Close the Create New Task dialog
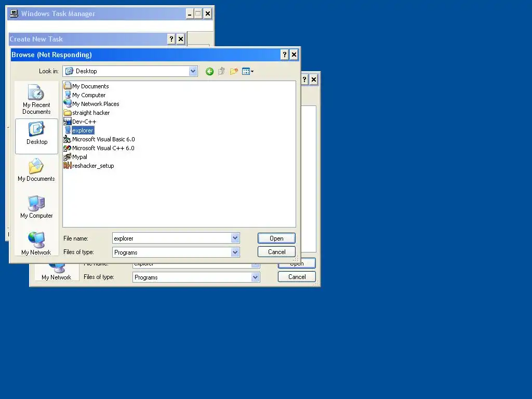 (x=180, y=39)
